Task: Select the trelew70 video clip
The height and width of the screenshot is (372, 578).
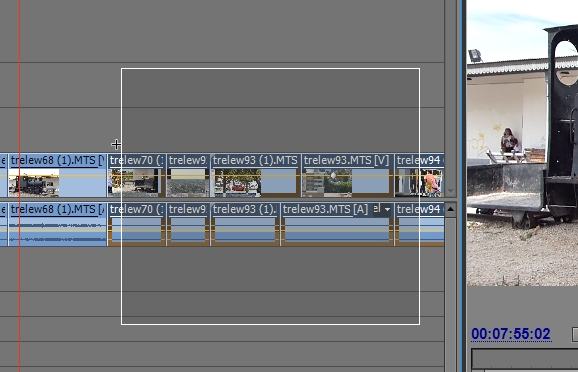Action: tap(136, 175)
